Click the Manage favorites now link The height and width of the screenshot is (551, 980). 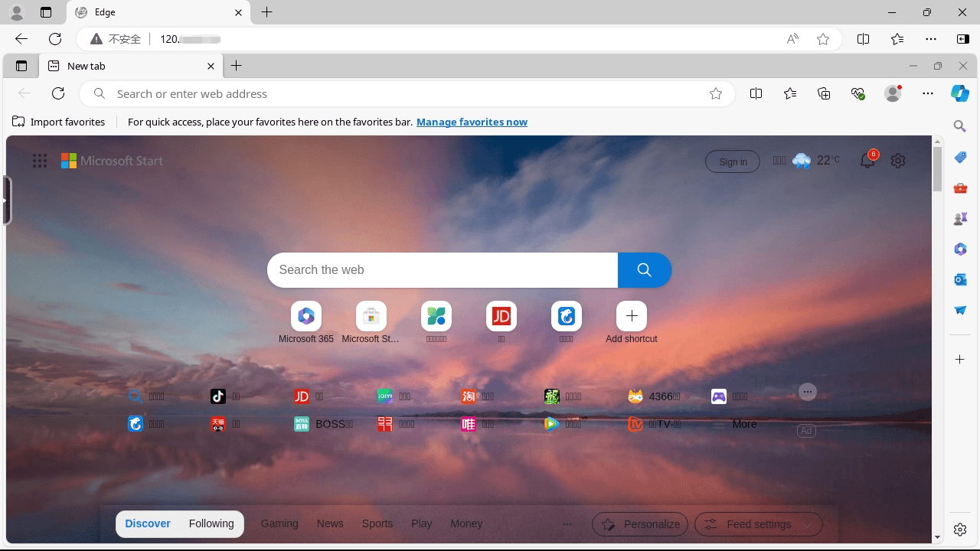472,122
